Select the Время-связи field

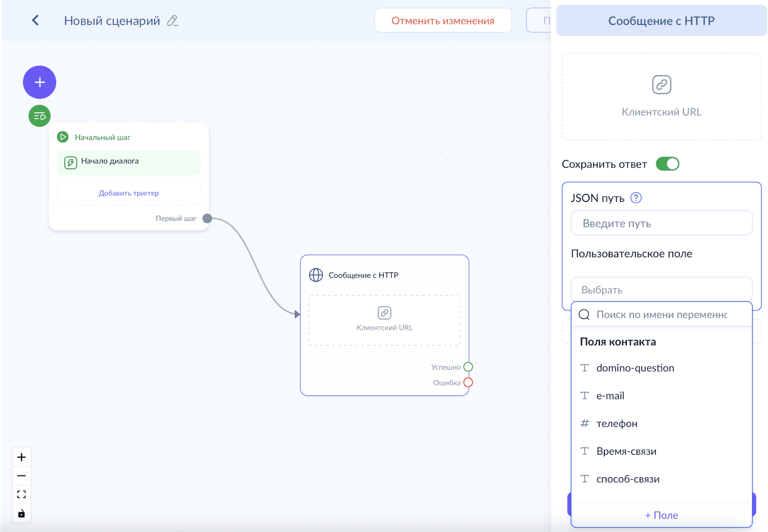(x=661, y=451)
